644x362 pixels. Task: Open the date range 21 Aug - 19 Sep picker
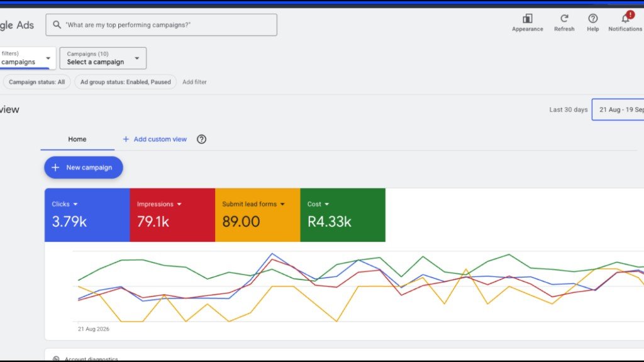pos(618,110)
